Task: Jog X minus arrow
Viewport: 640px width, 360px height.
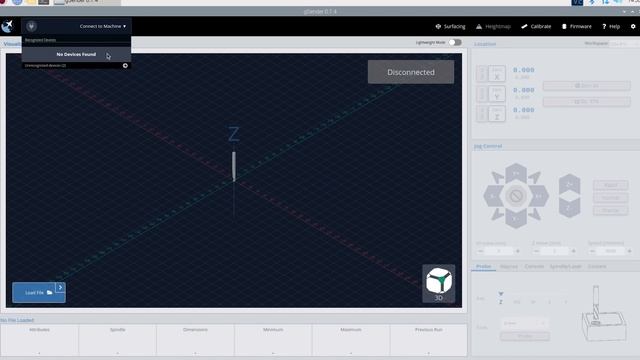Action: point(493,196)
